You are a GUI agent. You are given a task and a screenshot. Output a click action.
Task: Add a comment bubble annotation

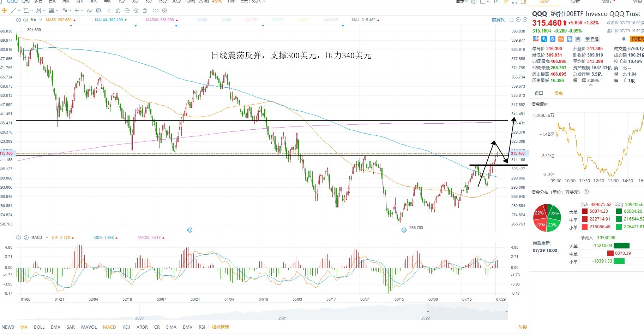[x=98, y=11]
